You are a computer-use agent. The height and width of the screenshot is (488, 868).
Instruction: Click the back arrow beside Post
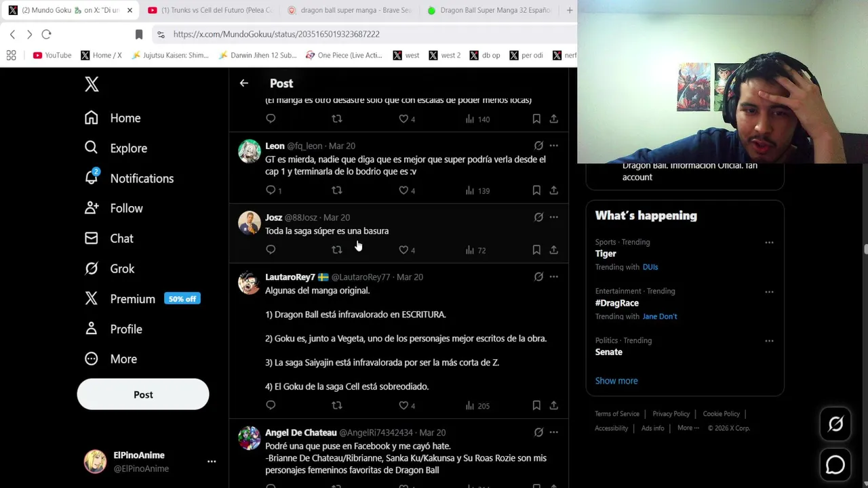coord(244,83)
